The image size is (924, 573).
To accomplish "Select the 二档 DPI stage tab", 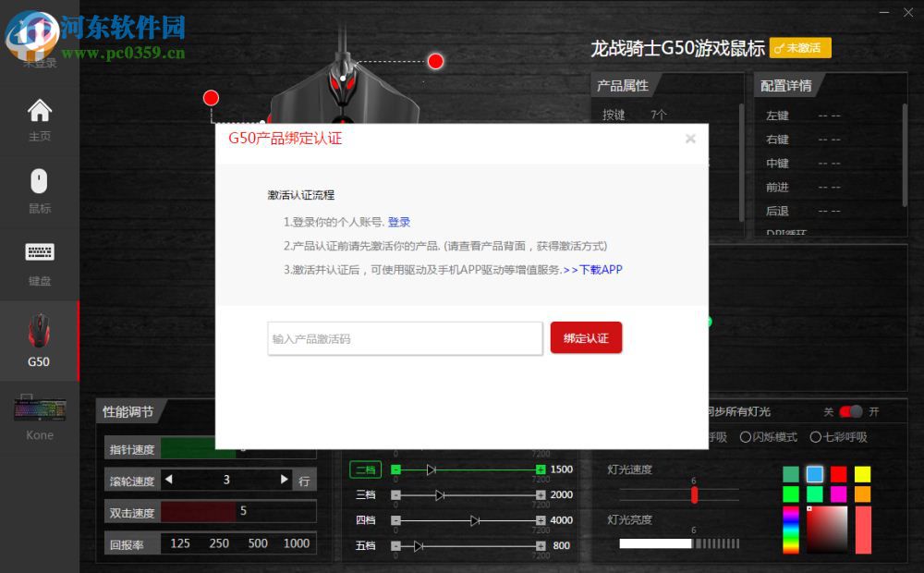I will [366, 469].
